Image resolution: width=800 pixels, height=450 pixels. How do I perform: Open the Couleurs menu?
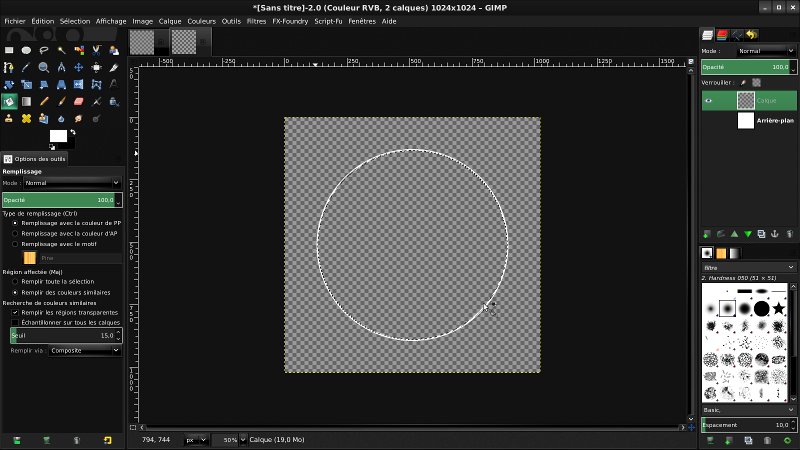pyautogui.click(x=202, y=21)
